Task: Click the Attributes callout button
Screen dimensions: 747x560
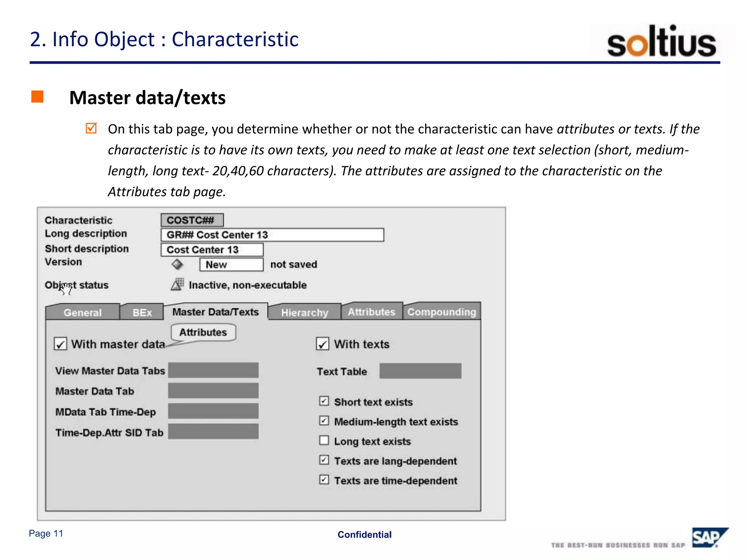Action: [203, 332]
